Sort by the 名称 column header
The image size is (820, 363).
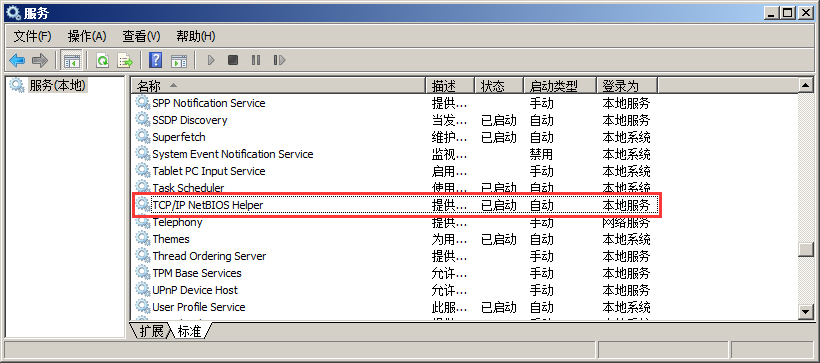coord(278,85)
